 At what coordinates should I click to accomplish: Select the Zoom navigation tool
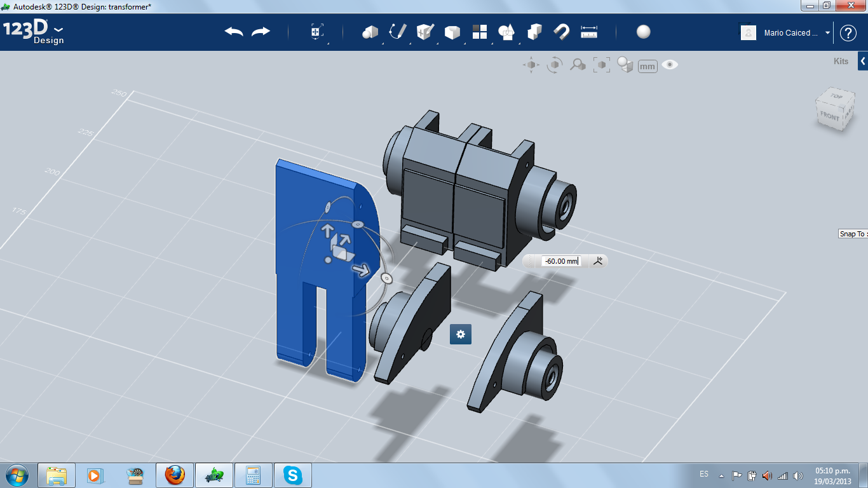pyautogui.click(x=578, y=65)
